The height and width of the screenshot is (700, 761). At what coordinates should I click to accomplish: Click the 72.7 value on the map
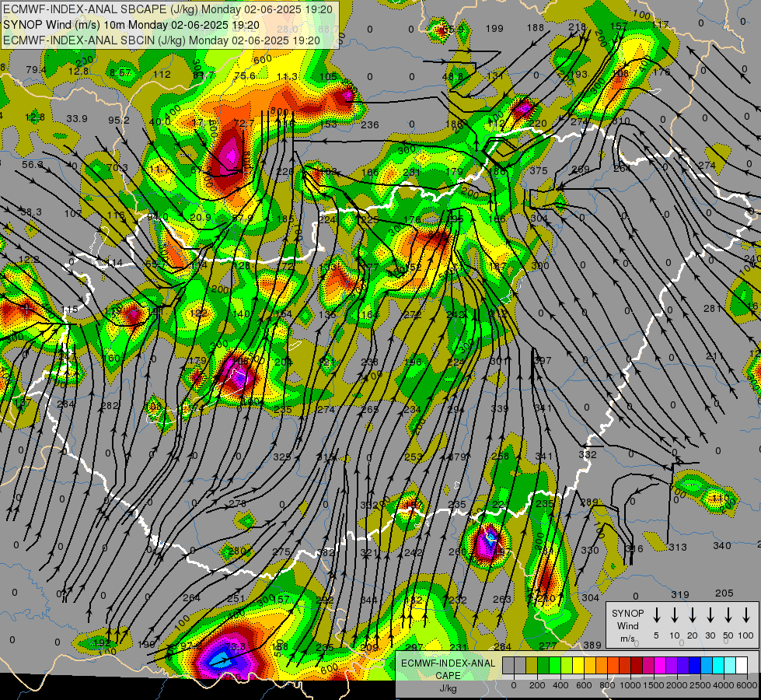pos(243,124)
